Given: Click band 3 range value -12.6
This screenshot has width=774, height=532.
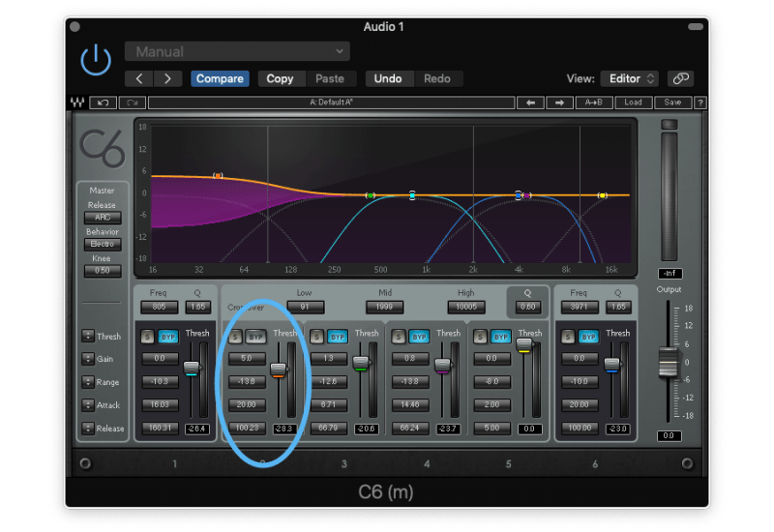Looking at the screenshot, I should [329, 381].
